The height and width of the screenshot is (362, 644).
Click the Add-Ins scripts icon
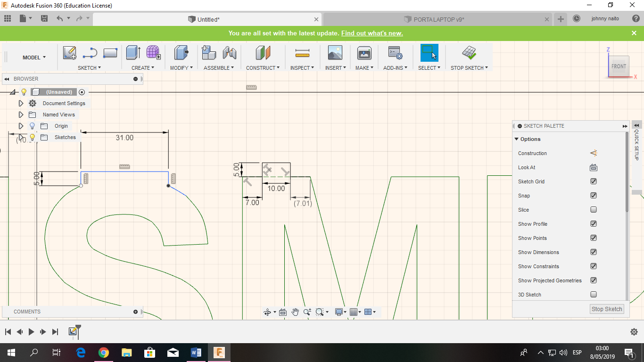(x=395, y=53)
